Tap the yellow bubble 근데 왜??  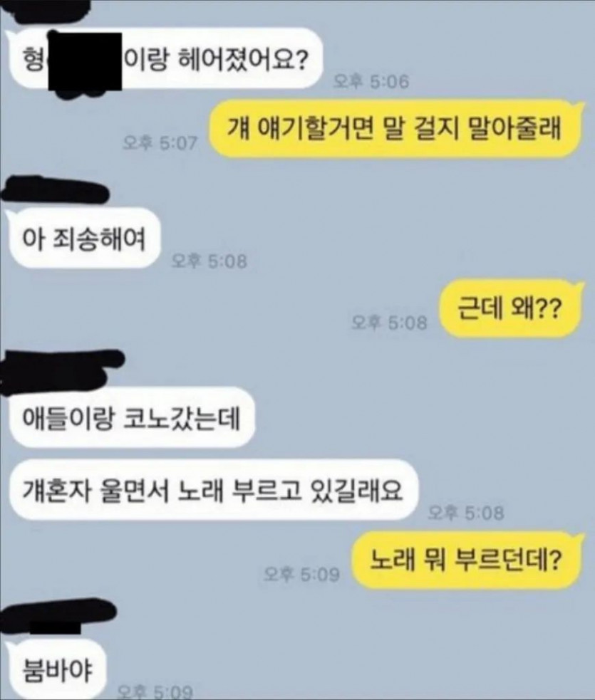(512, 308)
